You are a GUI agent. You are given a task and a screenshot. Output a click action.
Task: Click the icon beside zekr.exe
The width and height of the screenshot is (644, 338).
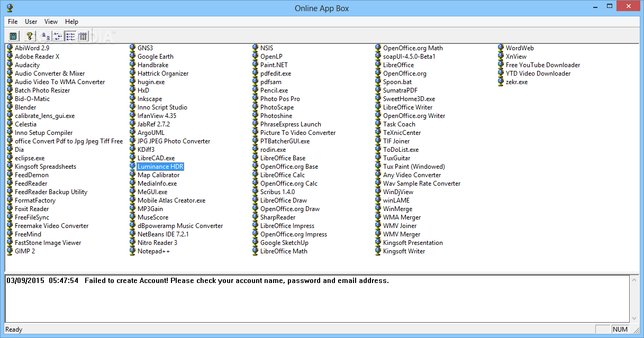501,82
